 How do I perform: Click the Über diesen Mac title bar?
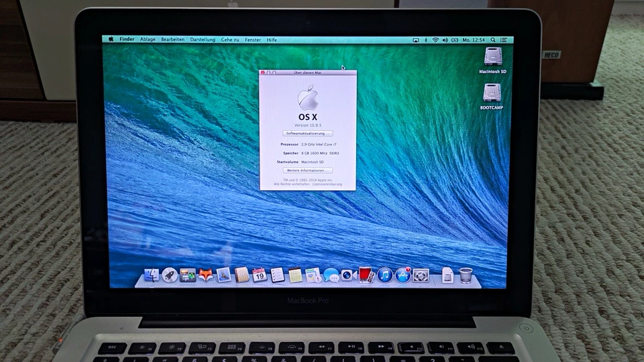pyautogui.click(x=308, y=72)
